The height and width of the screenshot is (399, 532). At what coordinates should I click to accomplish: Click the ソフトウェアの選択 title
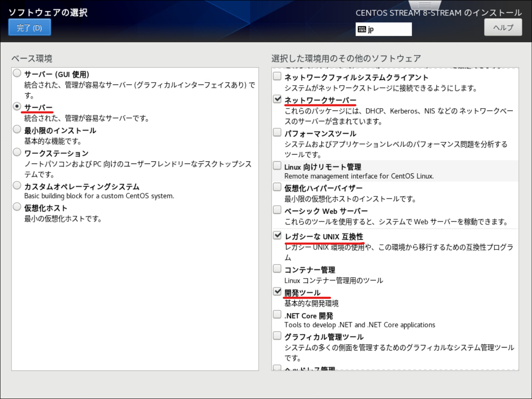pos(48,12)
